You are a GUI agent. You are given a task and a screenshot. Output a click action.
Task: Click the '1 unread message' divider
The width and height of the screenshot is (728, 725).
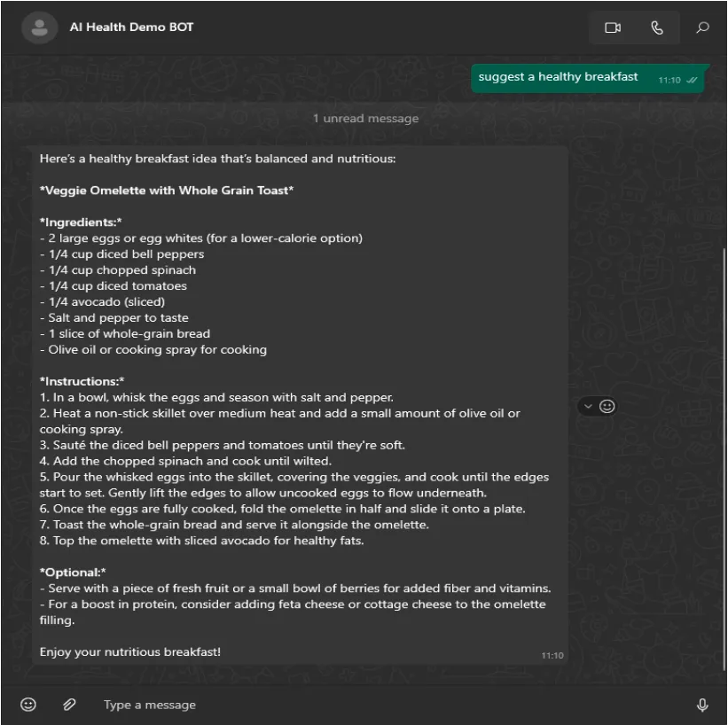[x=365, y=119]
